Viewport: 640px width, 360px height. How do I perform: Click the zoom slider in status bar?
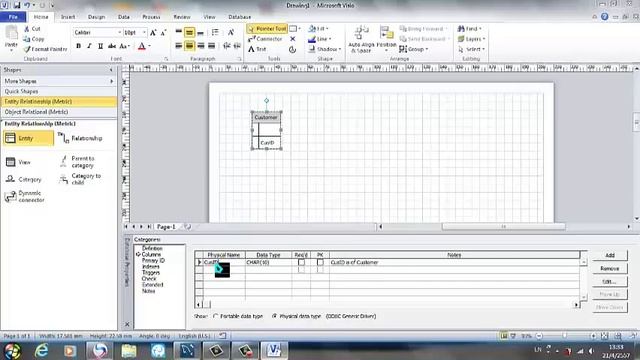coord(566,336)
